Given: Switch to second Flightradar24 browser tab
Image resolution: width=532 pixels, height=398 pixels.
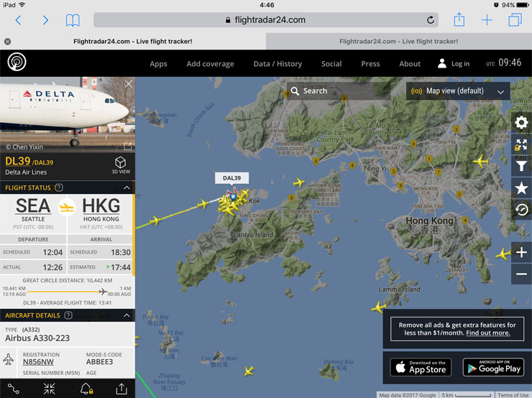Looking at the screenshot, I should click(x=399, y=42).
